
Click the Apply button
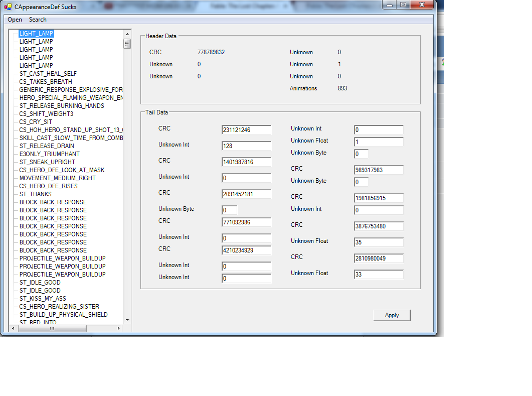pyautogui.click(x=392, y=315)
